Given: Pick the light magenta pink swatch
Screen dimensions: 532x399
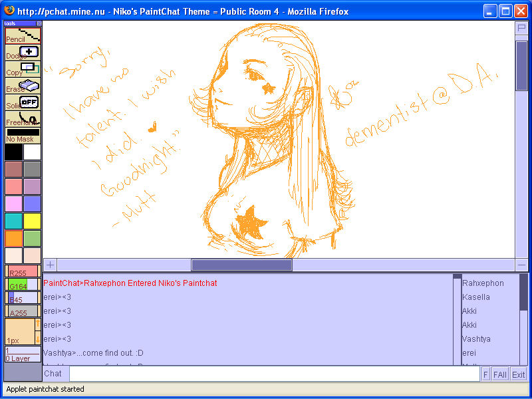Looking at the screenshot, I should tap(13, 204).
